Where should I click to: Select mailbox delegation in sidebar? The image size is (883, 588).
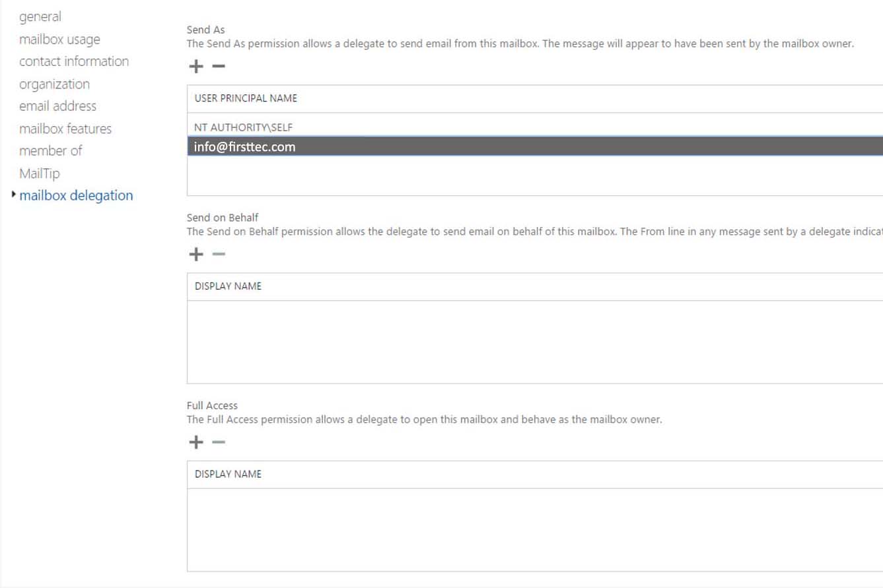coord(76,195)
